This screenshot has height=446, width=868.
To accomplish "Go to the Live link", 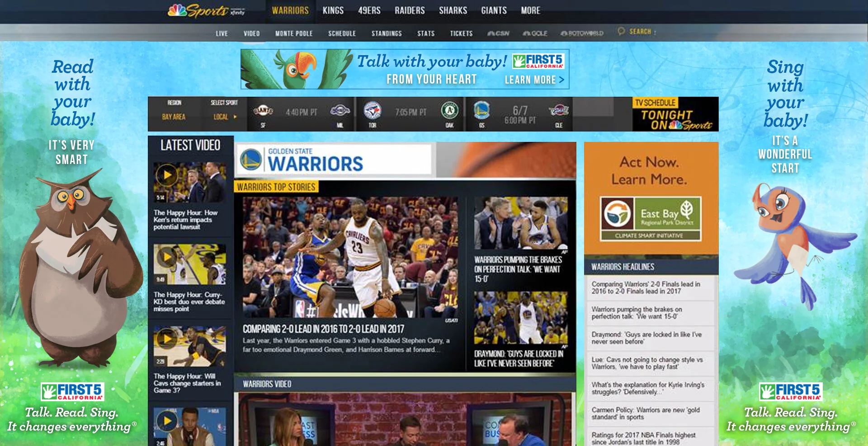I will pos(222,33).
